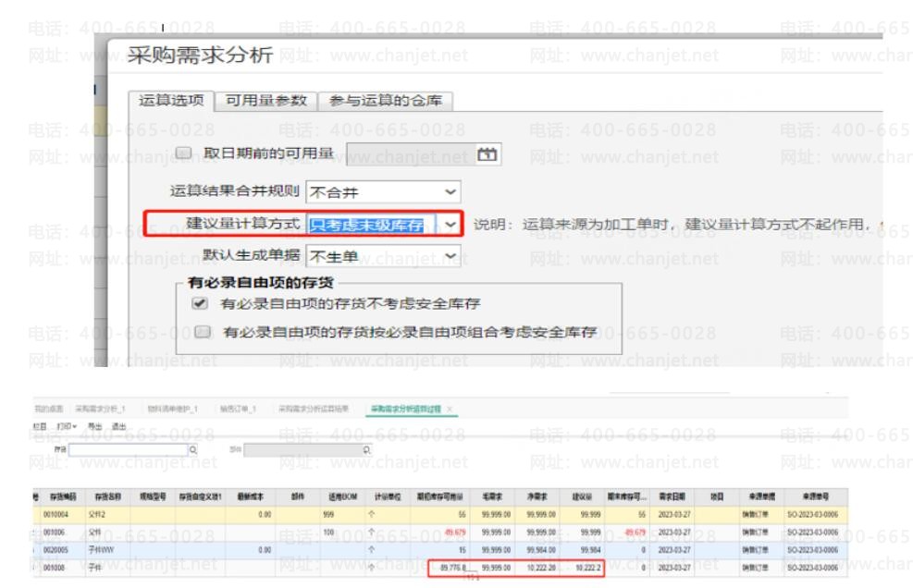Select the row with code 001006

pos(440,533)
